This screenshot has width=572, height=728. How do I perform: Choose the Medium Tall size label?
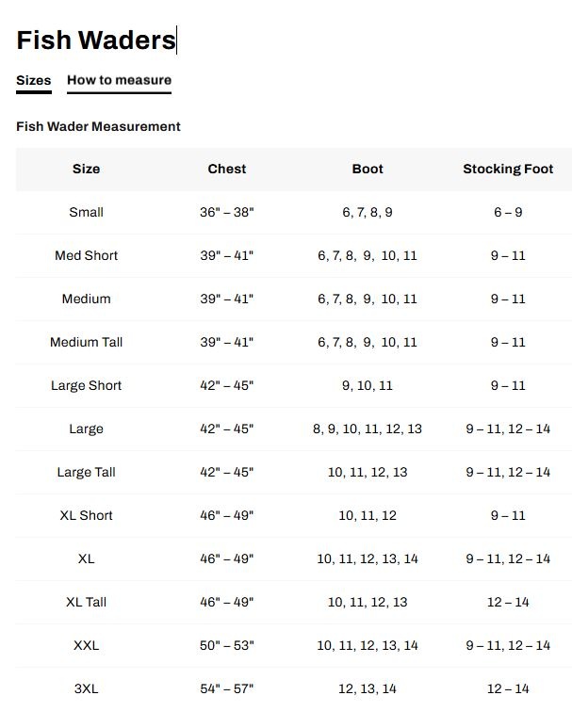(x=86, y=342)
